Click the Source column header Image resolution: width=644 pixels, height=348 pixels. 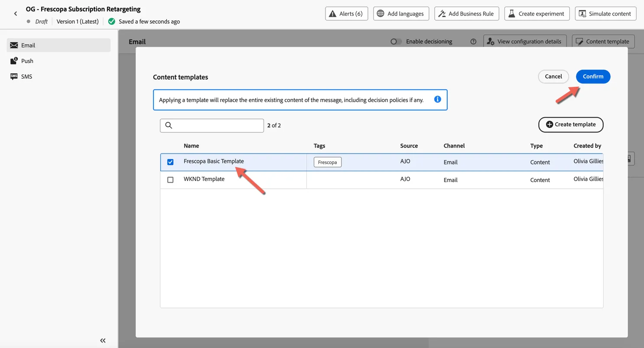point(409,146)
